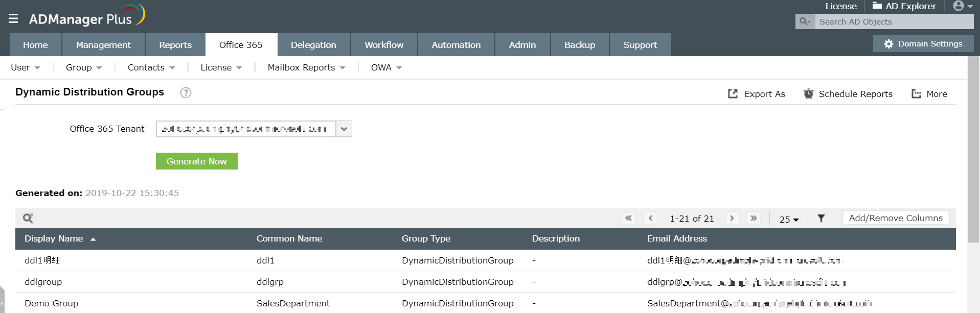Click the filter funnel icon

click(821, 219)
